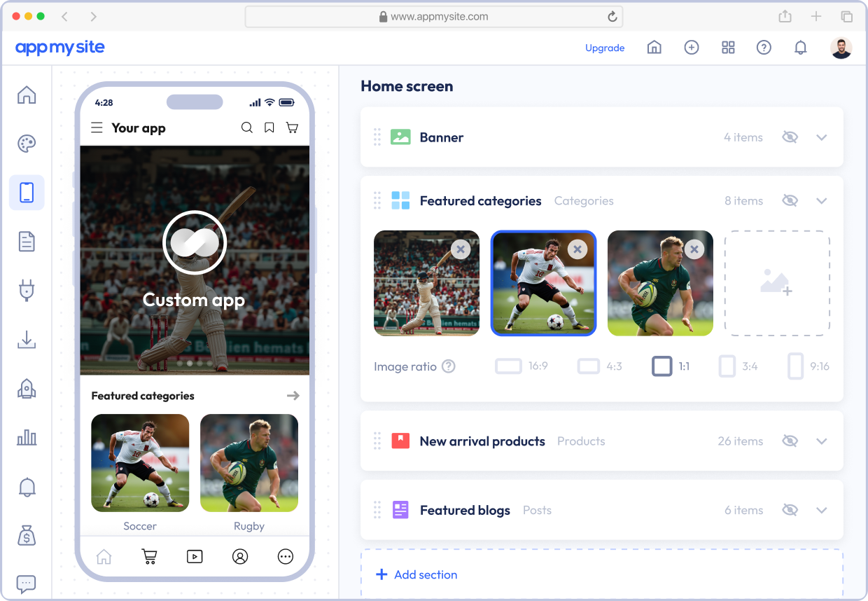This screenshot has width=868, height=601.
Task: Expand the Banner section chevron
Action: tap(822, 137)
